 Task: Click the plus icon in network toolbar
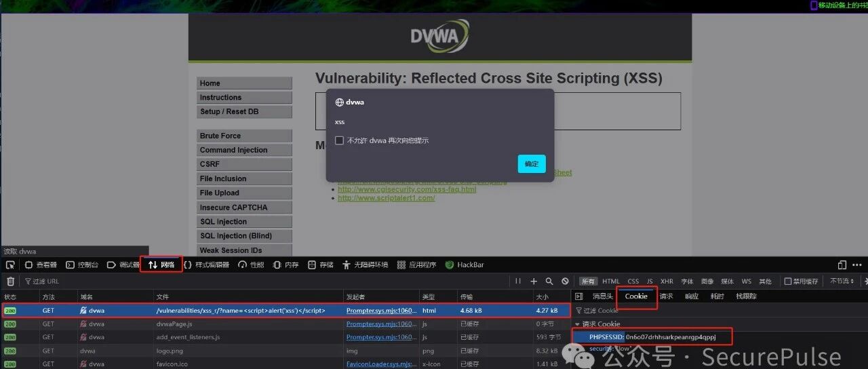(534, 281)
